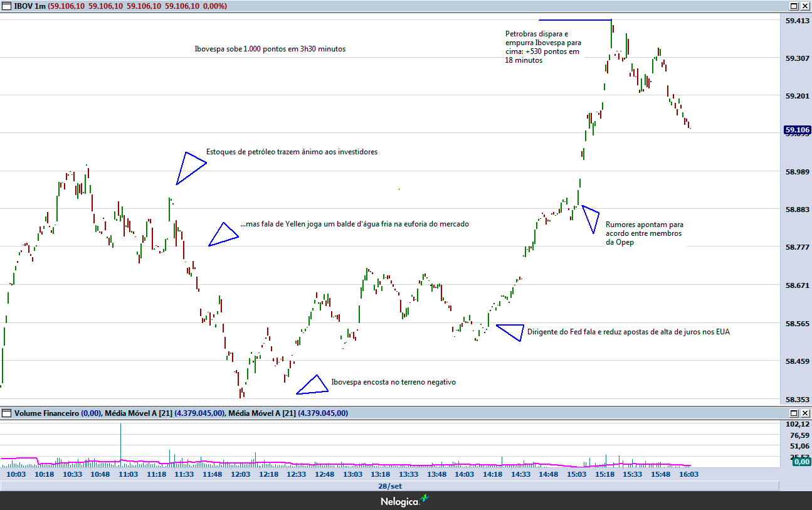The height and width of the screenshot is (510, 812).
Task: Click the 'Petrobras dispara' text annotation
Action: pyautogui.click(x=542, y=47)
